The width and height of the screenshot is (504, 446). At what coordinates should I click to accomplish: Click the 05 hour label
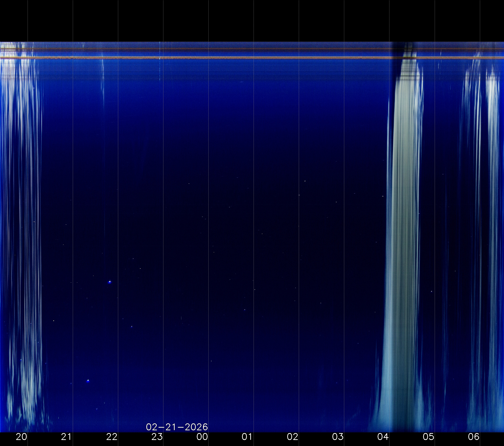coord(428,437)
